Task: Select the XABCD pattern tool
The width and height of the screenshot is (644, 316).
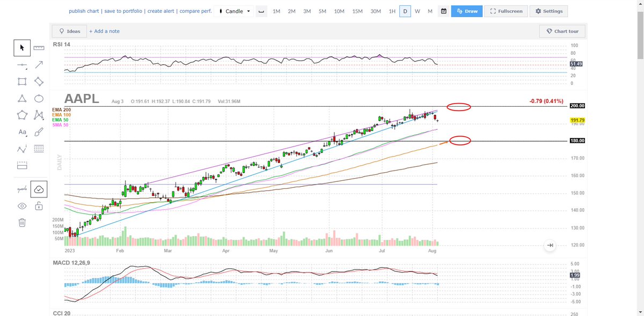Action: [39, 114]
